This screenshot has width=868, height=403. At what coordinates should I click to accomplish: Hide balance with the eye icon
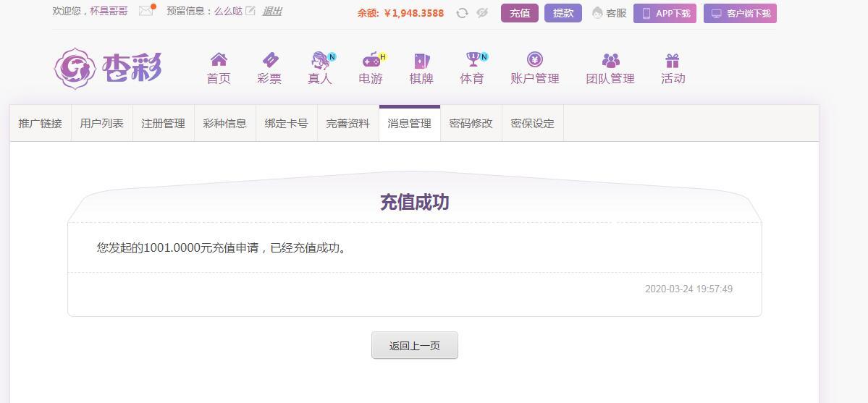pyautogui.click(x=482, y=13)
